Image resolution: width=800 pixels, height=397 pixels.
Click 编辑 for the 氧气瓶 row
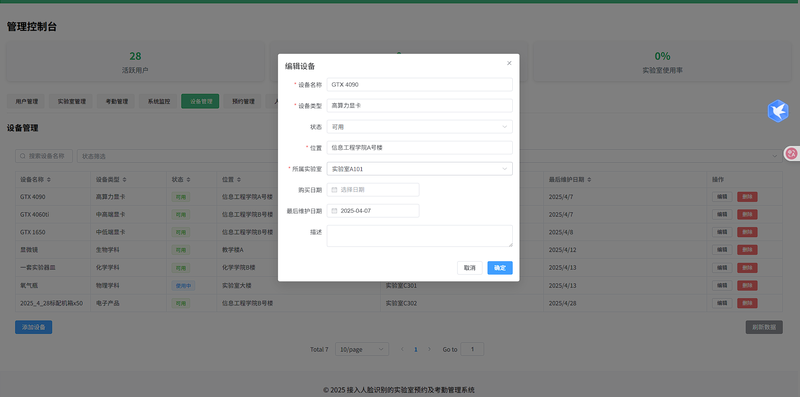[x=722, y=285]
